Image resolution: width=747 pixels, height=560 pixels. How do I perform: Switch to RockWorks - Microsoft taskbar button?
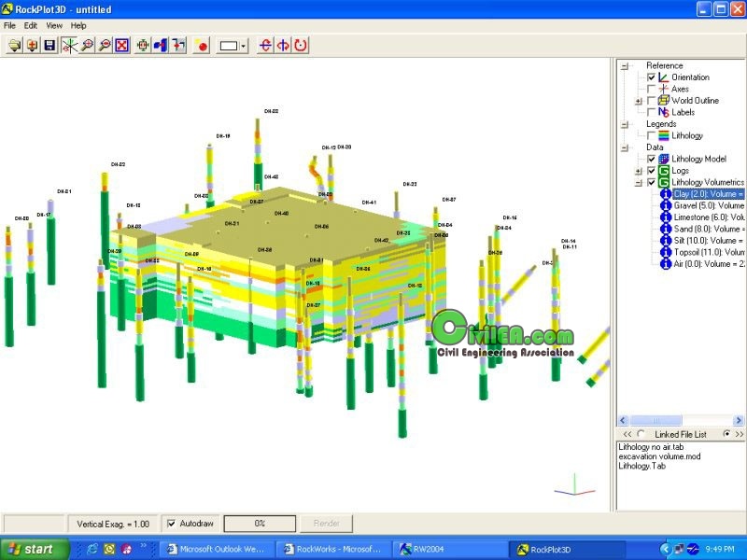[333, 549]
